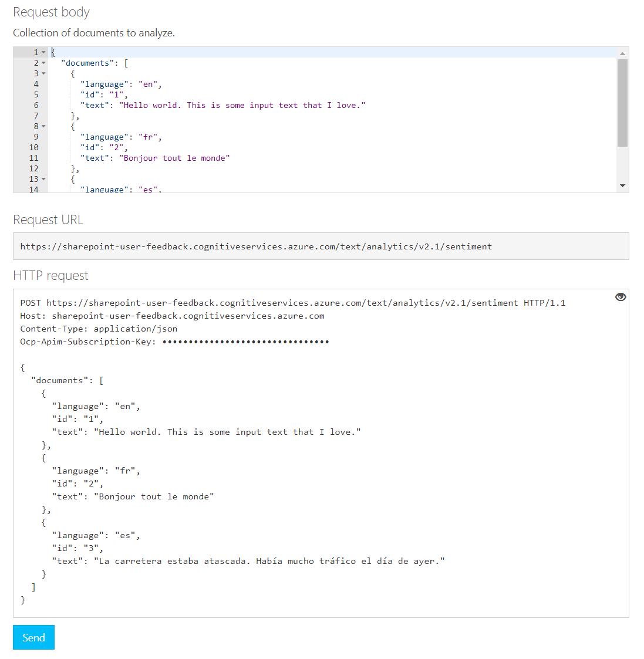
Task: Click the "language": "fr" line in editor
Action: [120, 137]
